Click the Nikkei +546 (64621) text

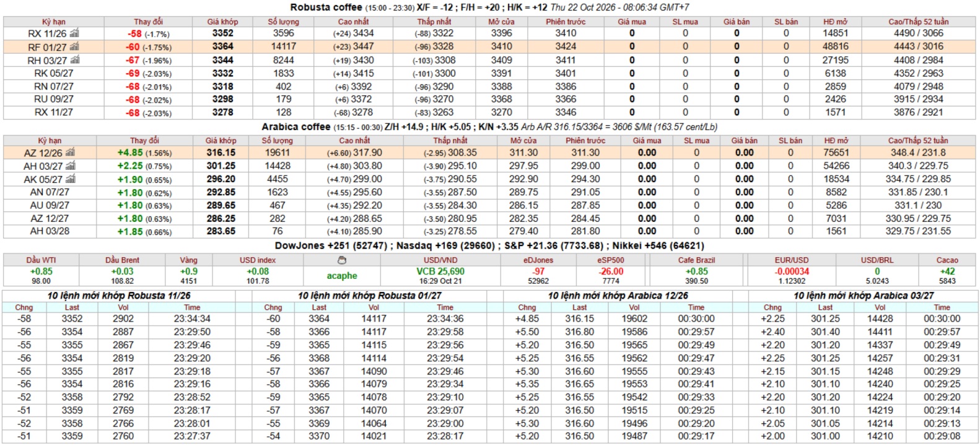[x=658, y=245]
